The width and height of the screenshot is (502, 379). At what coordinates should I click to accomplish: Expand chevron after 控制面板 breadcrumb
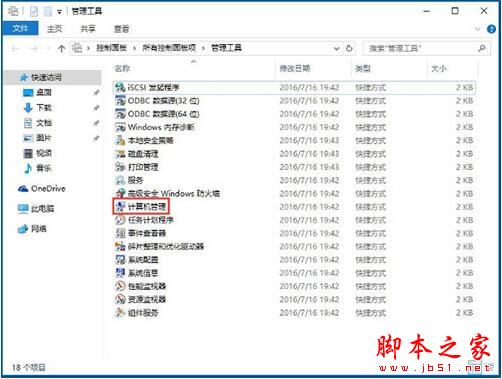pos(134,49)
